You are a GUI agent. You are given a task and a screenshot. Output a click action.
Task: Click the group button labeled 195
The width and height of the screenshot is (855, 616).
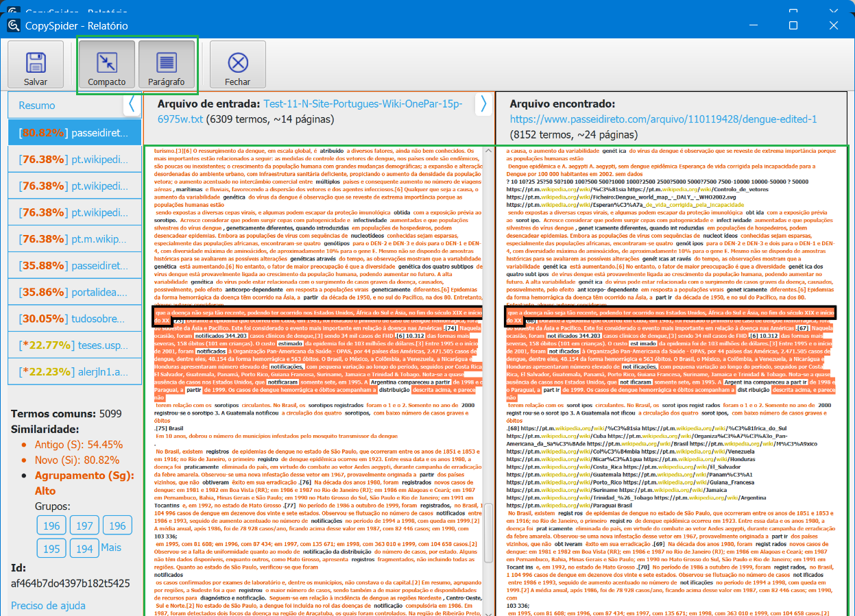51,549
